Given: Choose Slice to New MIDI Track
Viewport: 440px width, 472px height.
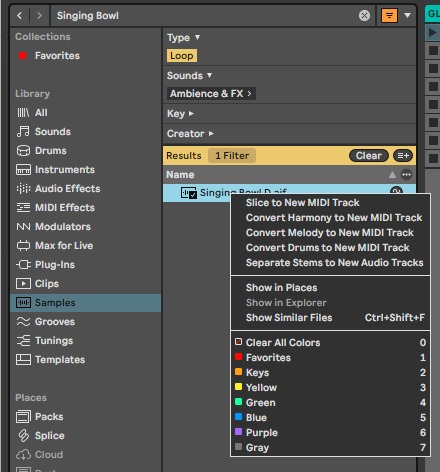Looking at the screenshot, I should (302, 202).
